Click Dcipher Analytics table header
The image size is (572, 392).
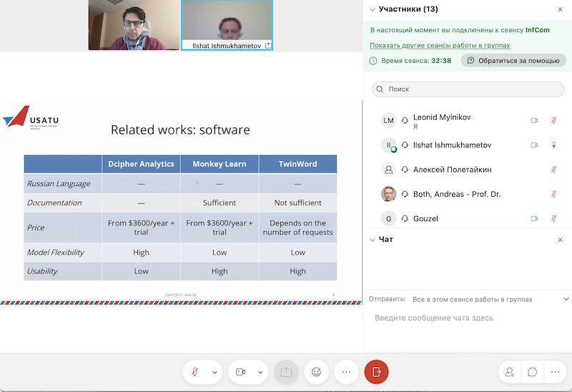click(x=141, y=164)
